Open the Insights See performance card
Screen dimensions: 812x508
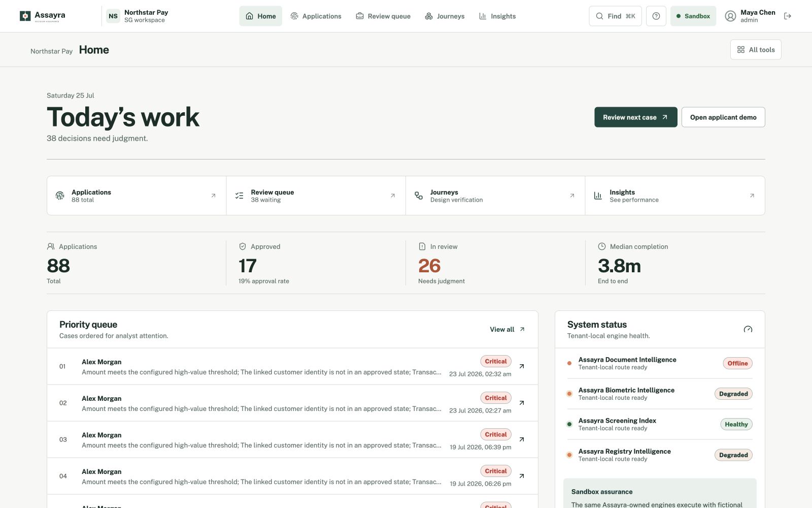coord(675,196)
